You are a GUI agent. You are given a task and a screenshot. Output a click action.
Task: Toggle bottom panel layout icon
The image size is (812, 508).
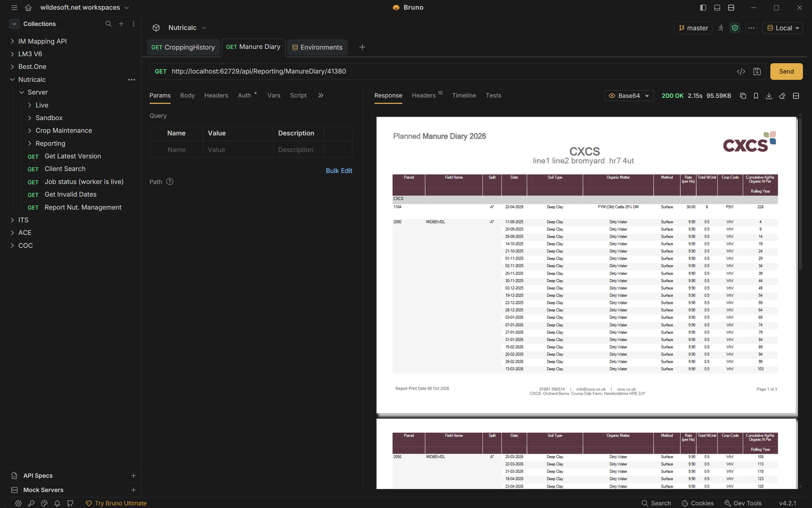pos(717,8)
